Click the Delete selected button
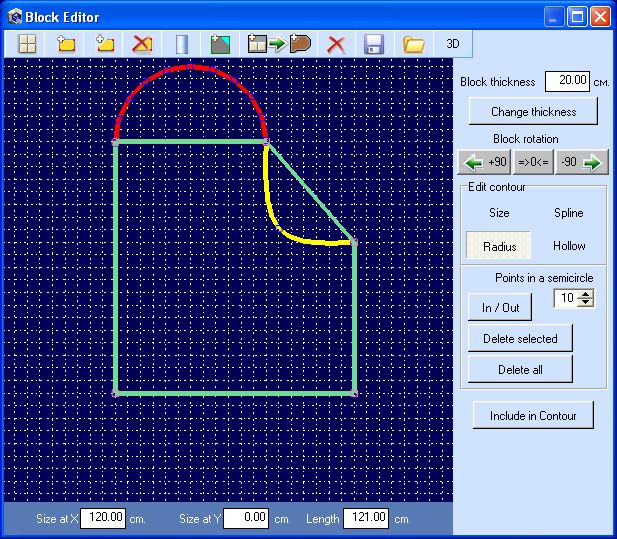 tap(520, 338)
